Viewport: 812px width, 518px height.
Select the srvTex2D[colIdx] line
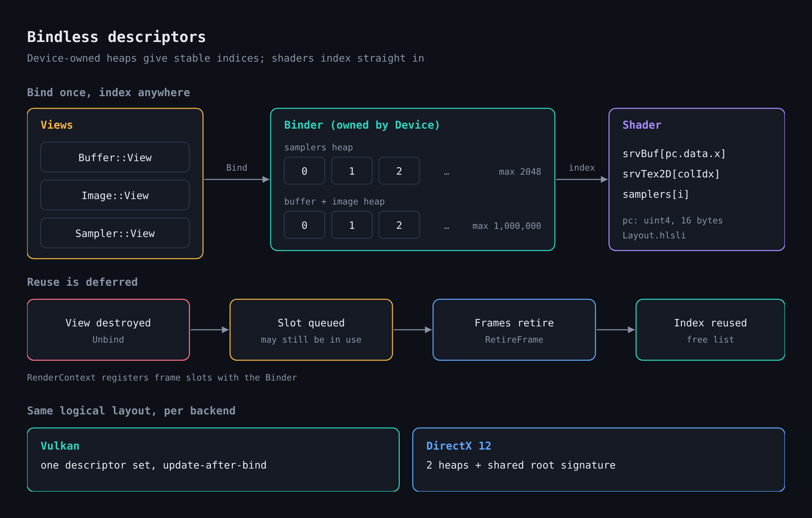click(x=671, y=174)
